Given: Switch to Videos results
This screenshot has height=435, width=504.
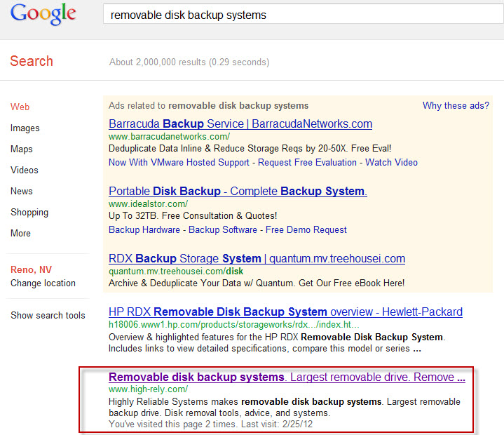Looking at the screenshot, I should coord(24,170).
